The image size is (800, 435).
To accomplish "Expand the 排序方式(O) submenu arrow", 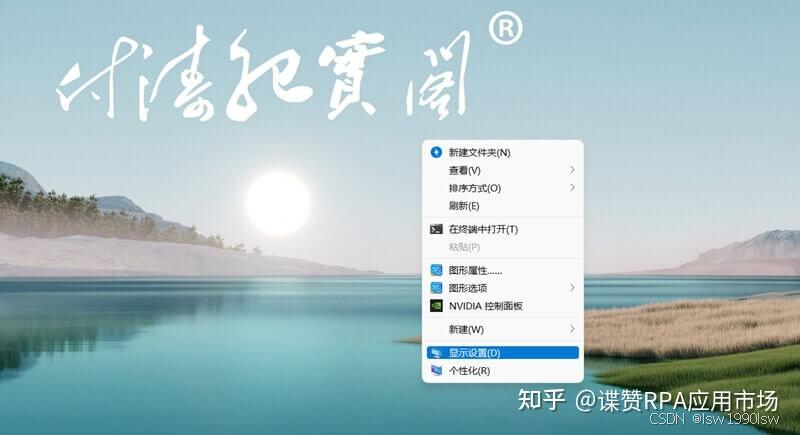I will click(x=572, y=188).
